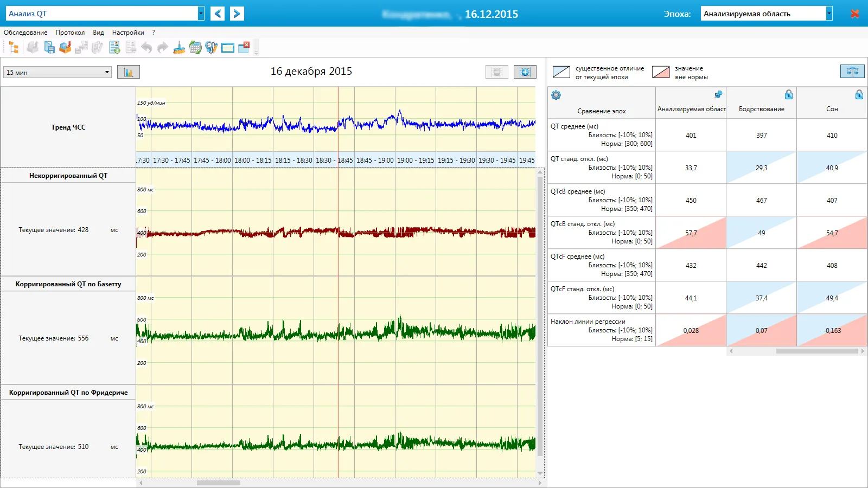Click QTcF среднее Бодрствование value 442
This screenshot has width=868, height=488.
click(x=762, y=266)
